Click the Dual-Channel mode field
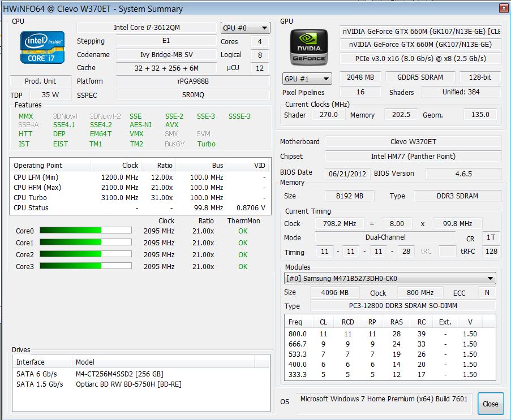The width and height of the screenshot is (511, 420). click(385, 237)
